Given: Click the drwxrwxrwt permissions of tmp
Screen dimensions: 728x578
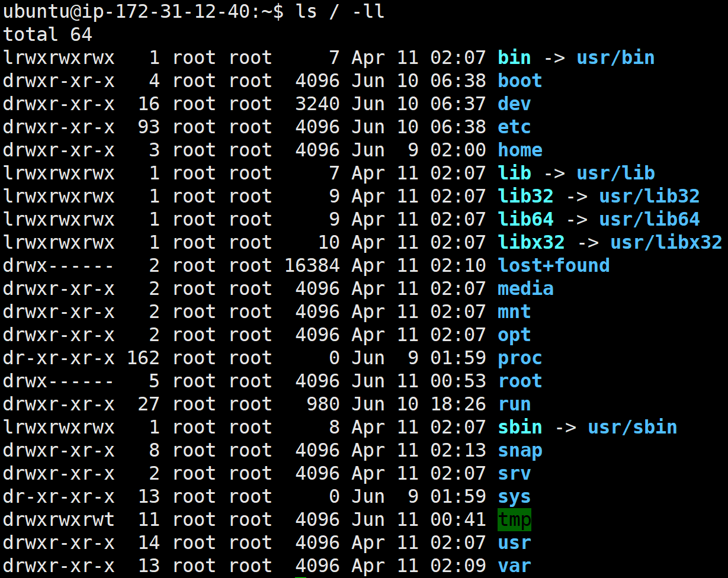Looking at the screenshot, I should click(x=59, y=520).
